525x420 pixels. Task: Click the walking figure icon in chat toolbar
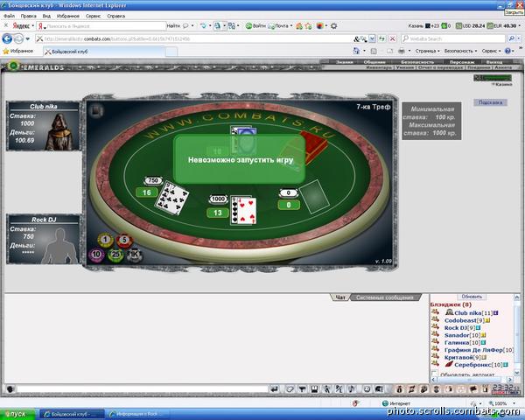point(326,388)
